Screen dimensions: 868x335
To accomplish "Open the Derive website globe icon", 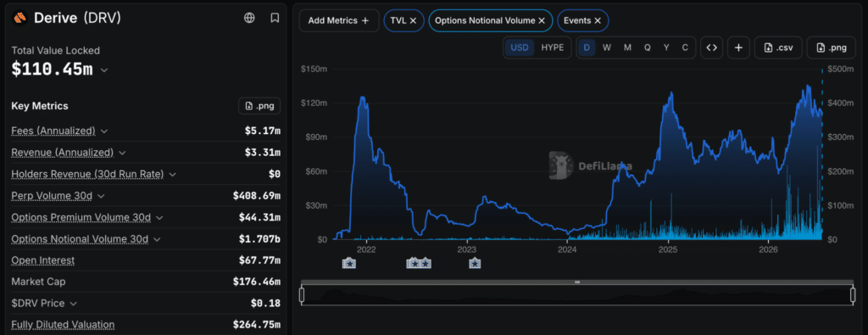I will pyautogui.click(x=249, y=18).
